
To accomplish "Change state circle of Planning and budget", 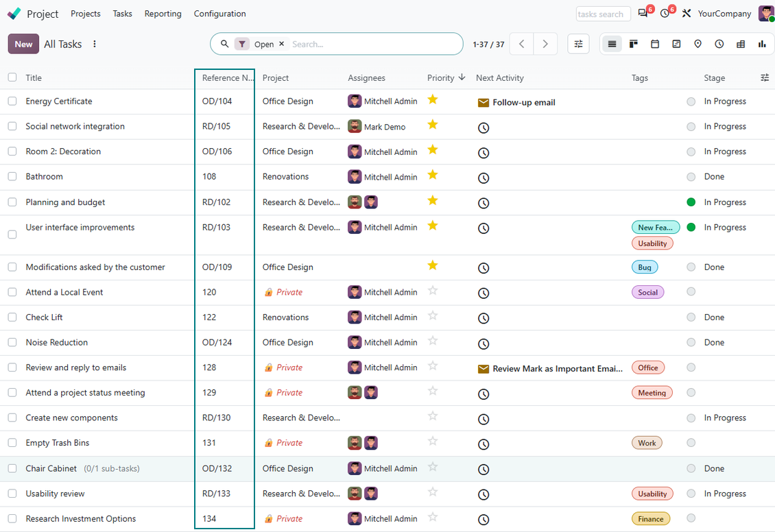I will 691,202.
